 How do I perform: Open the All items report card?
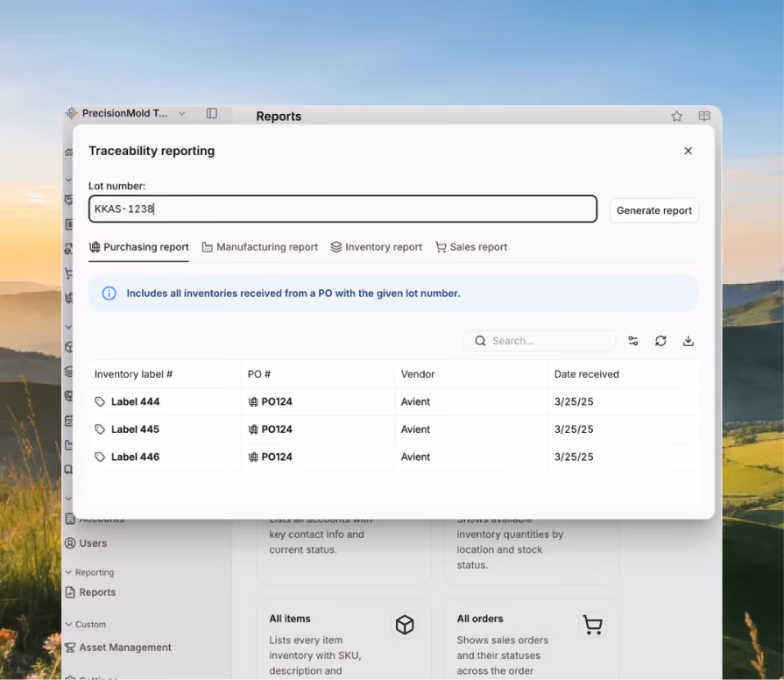[343, 640]
